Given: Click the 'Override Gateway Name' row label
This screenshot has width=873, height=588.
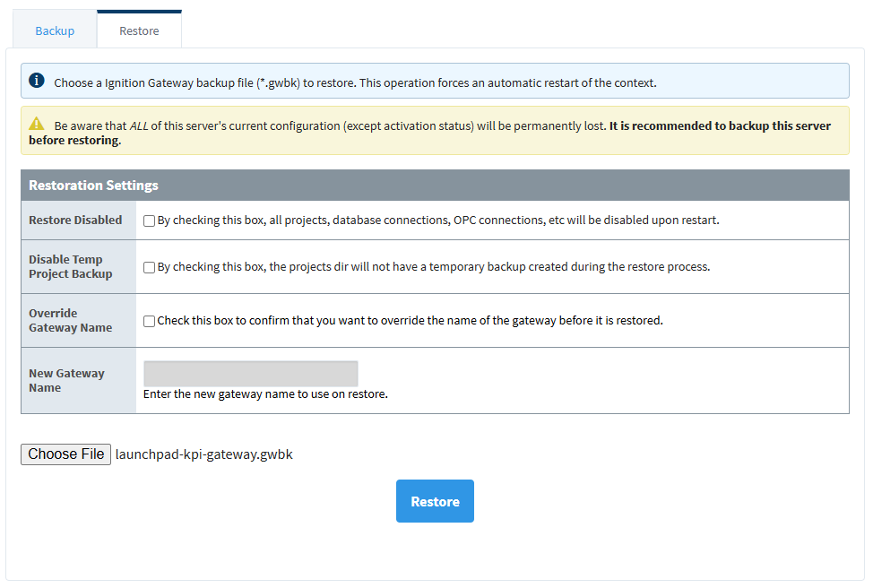Looking at the screenshot, I should tap(70, 321).
